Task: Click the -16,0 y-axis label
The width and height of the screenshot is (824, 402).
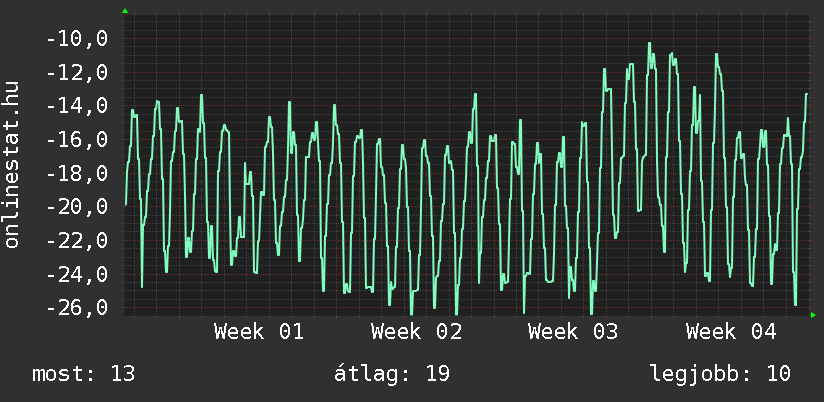Action: pyautogui.click(x=78, y=140)
